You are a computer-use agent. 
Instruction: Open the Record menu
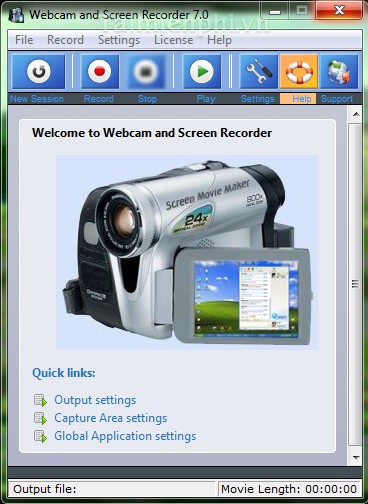(x=65, y=40)
